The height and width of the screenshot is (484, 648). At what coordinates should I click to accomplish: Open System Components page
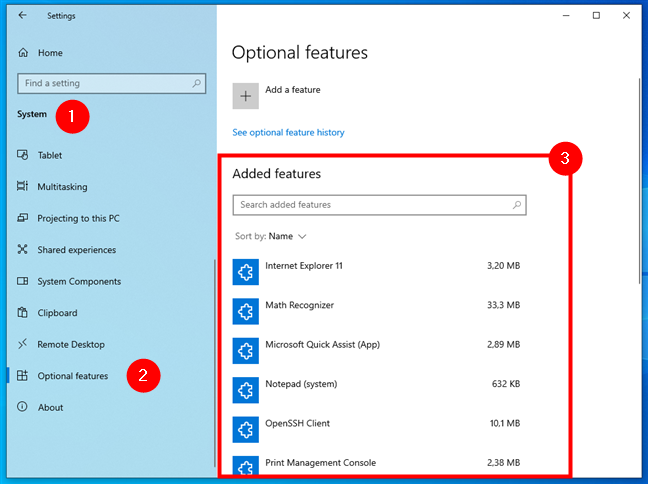(x=79, y=281)
